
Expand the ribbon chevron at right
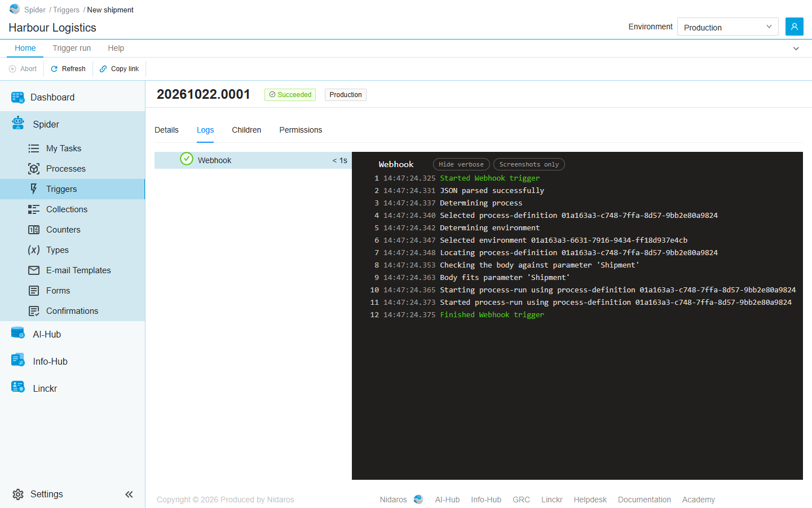point(796,49)
